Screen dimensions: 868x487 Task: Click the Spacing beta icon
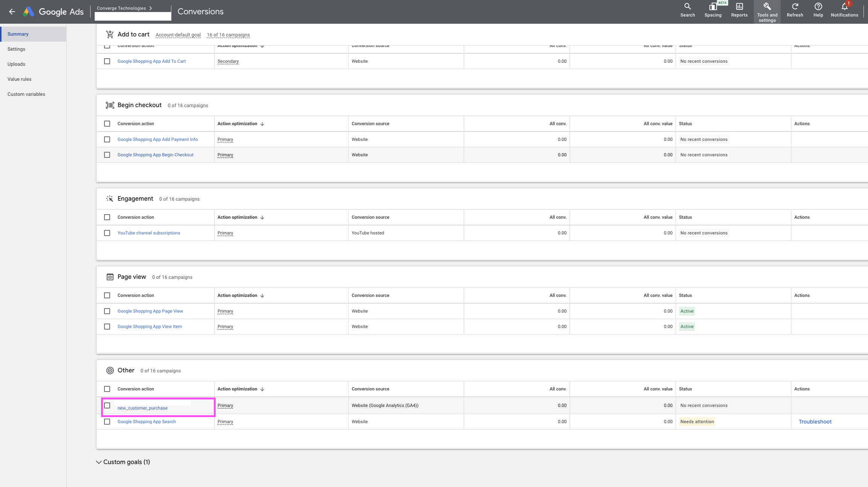(712, 7)
